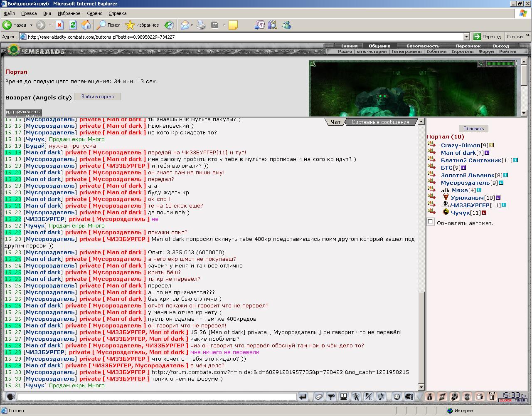The image size is (532, 416).
Task: Refresh the page using the green arrows icon
Action: point(73,25)
